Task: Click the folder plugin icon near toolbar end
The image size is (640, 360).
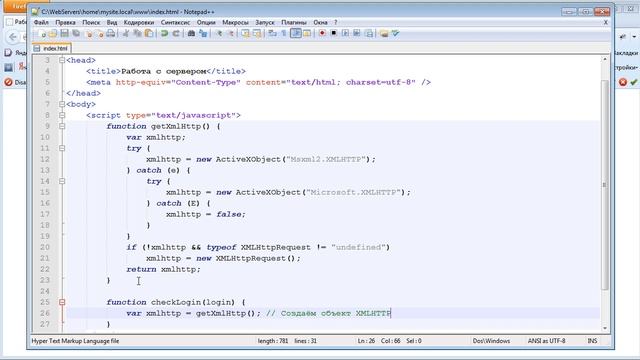Action: click(384, 33)
